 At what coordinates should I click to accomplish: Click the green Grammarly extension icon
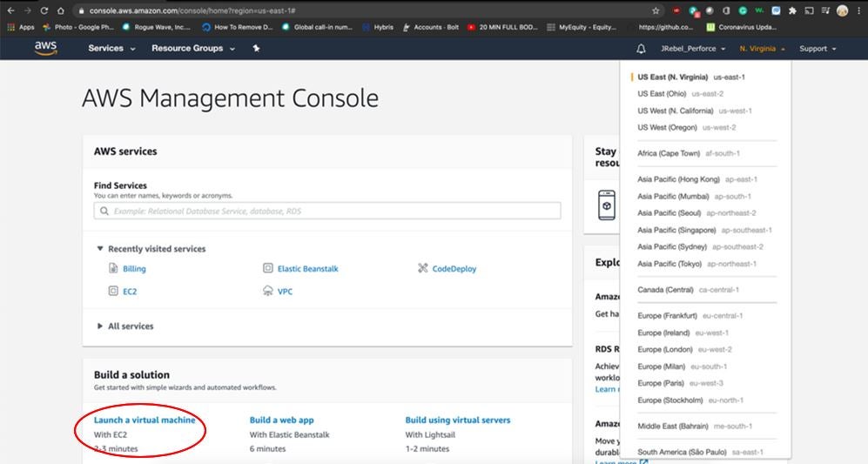743,10
